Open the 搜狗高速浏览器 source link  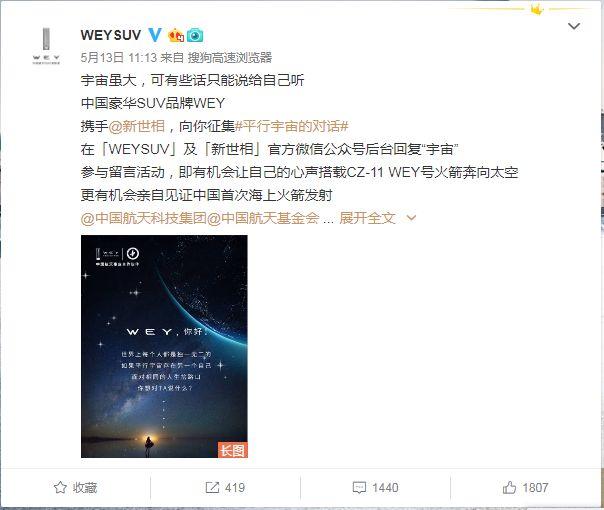[x=230, y=58]
